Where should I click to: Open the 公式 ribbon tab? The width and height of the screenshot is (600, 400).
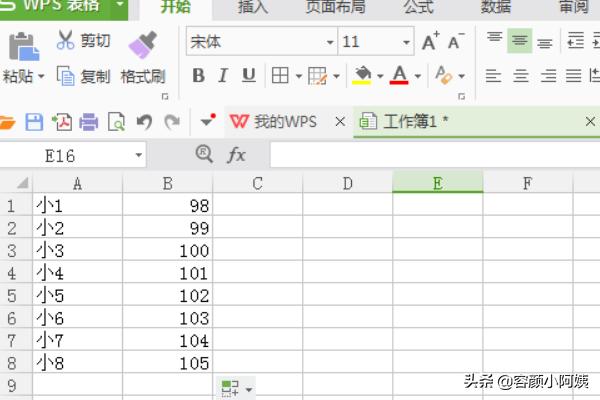(x=419, y=7)
